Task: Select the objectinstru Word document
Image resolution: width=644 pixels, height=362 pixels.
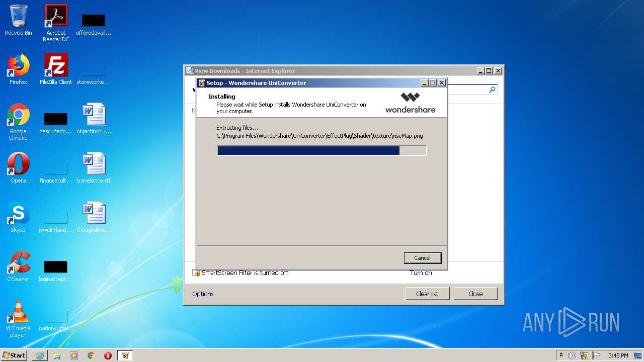Action: (x=94, y=119)
